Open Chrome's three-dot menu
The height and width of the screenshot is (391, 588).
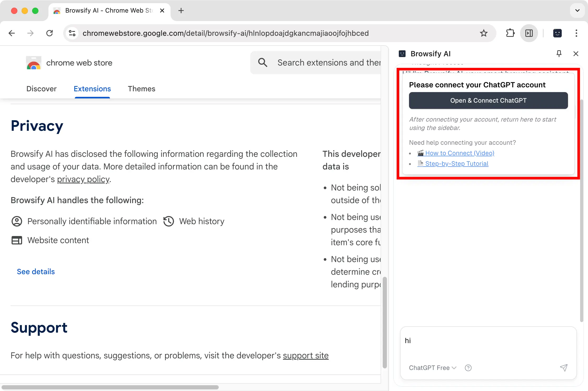(x=576, y=33)
